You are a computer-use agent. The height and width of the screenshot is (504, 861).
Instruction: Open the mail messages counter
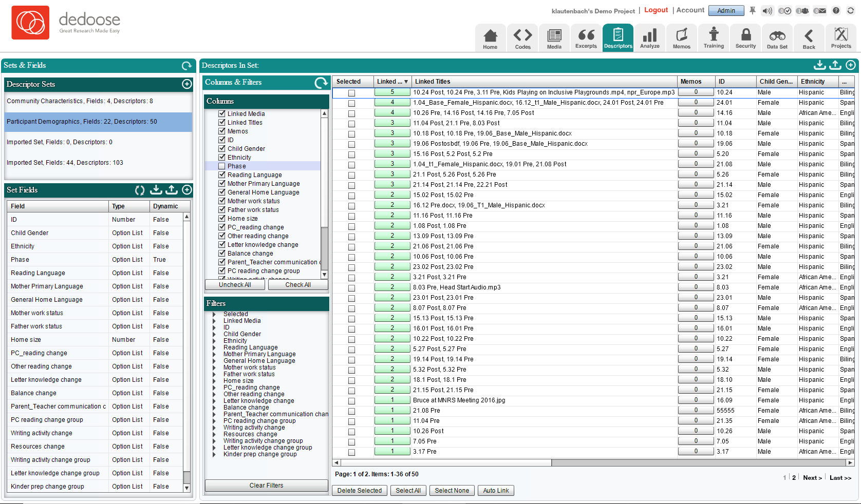(x=820, y=11)
